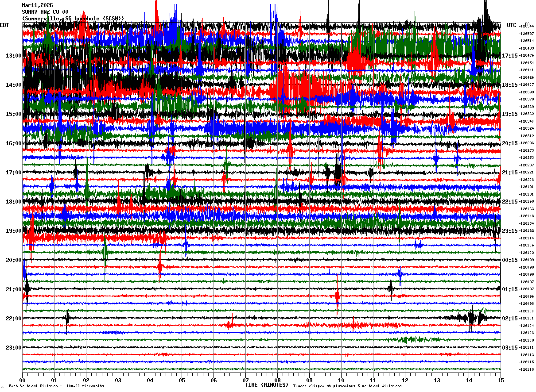
Task: Click the 13:00 EDT time label
Action: tap(14, 56)
